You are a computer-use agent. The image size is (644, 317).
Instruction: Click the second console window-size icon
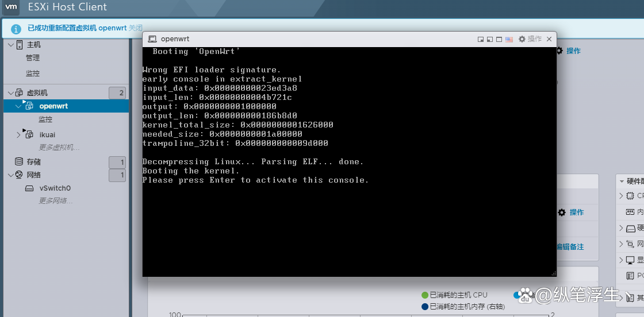490,40
